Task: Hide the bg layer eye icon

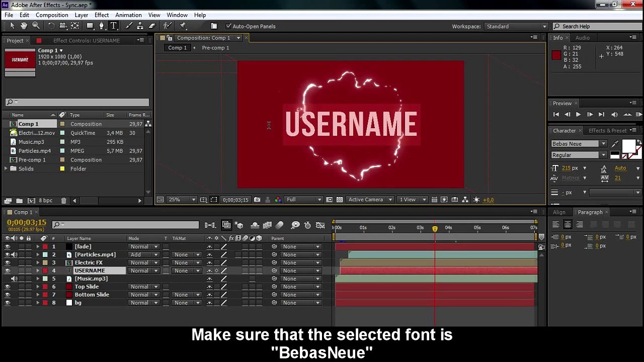Action: pyautogui.click(x=7, y=303)
